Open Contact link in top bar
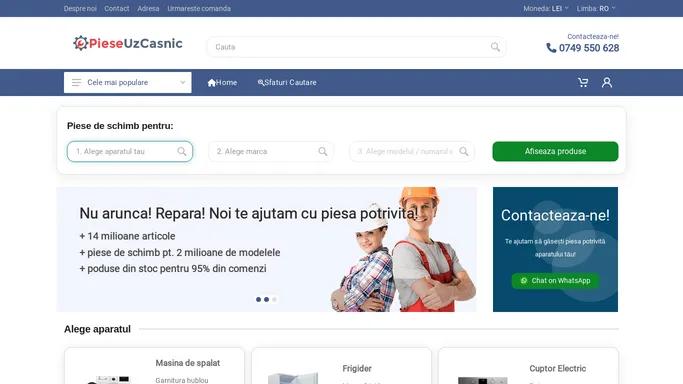The height and width of the screenshot is (384, 683). (117, 8)
